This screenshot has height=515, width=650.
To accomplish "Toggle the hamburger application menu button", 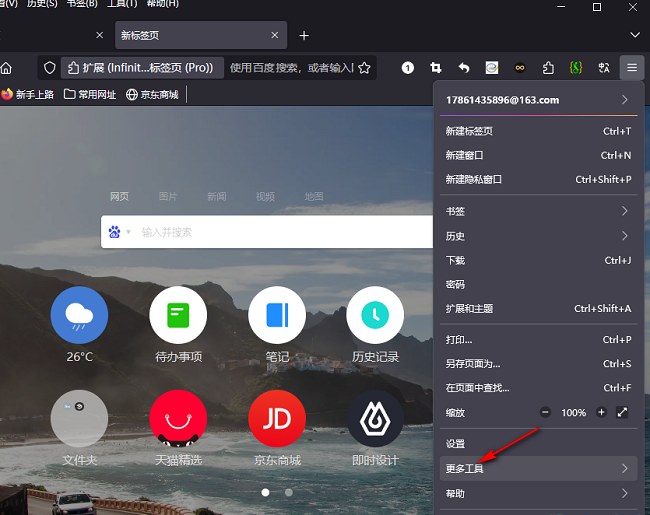I will pos(632,68).
